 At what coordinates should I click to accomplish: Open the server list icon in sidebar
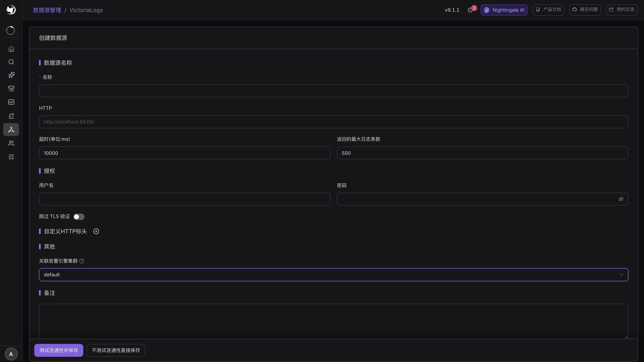coord(11,88)
